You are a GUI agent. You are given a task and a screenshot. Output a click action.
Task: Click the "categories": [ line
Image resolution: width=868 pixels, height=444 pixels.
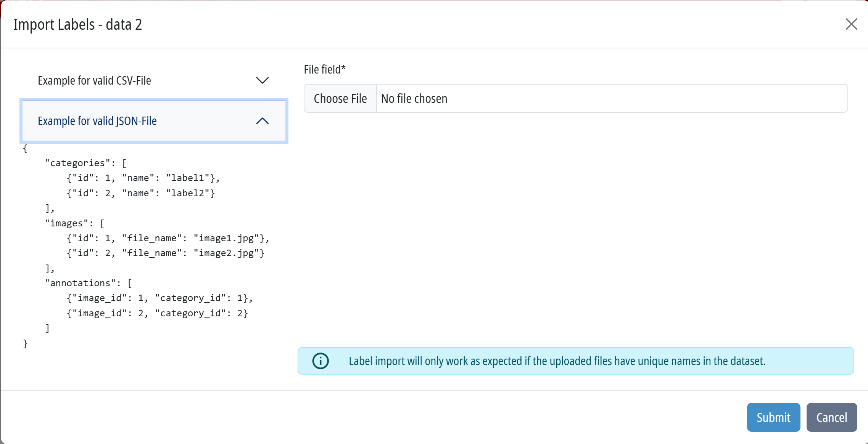pos(86,163)
